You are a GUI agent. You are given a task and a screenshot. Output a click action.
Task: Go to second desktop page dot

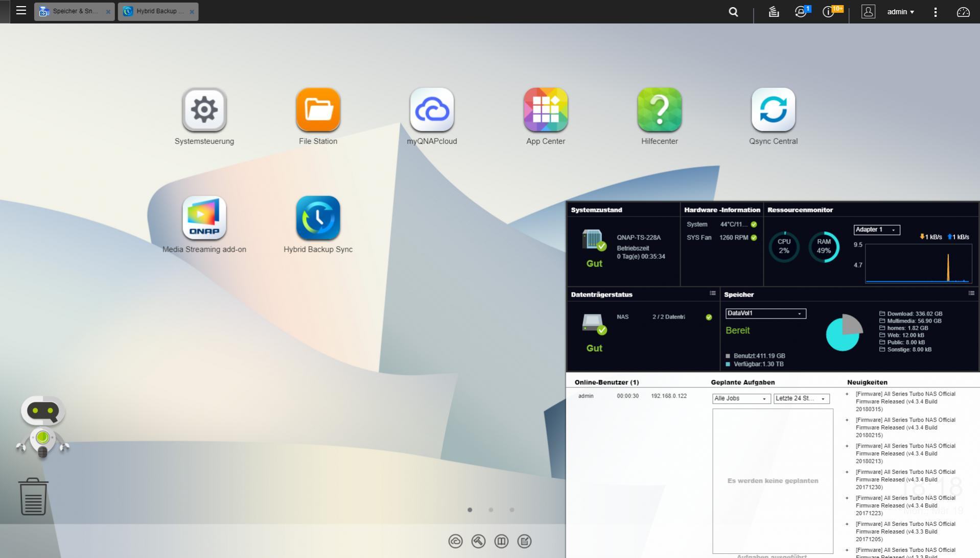pyautogui.click(x=491, y=510)
